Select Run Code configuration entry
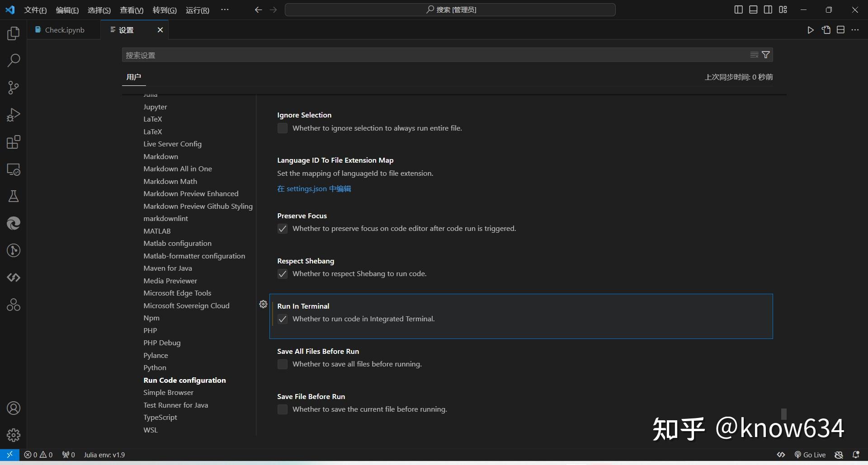Viewport: 868px width, 465px height. click(x=184, y=380)
